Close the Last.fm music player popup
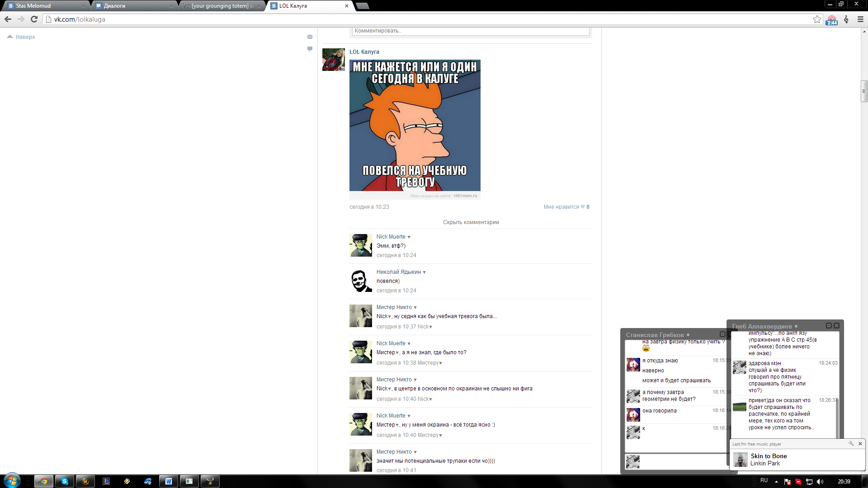The image size is (868, 488). click(860, 444)
